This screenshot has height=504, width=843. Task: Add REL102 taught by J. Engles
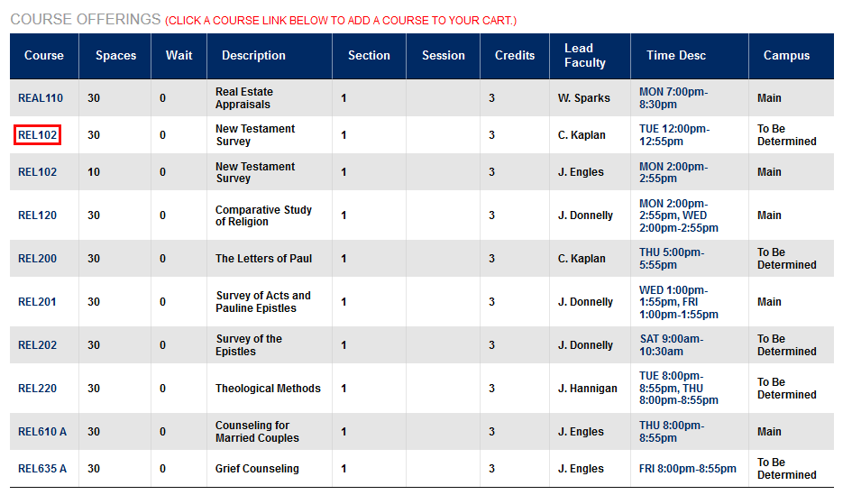(x=37, y=172)
